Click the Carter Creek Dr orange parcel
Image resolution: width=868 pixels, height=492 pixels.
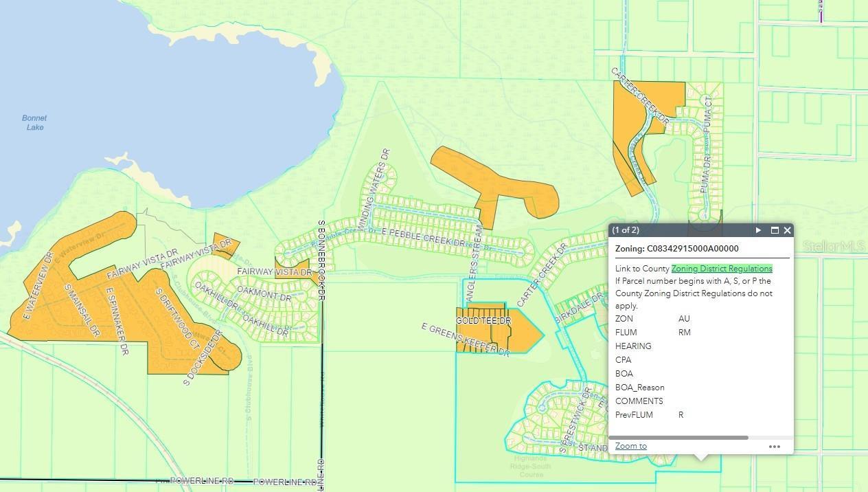coord(628,131)
